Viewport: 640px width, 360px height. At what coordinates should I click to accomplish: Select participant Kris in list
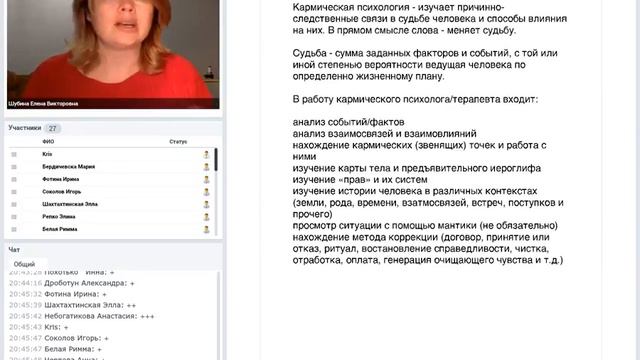[47, 154]
